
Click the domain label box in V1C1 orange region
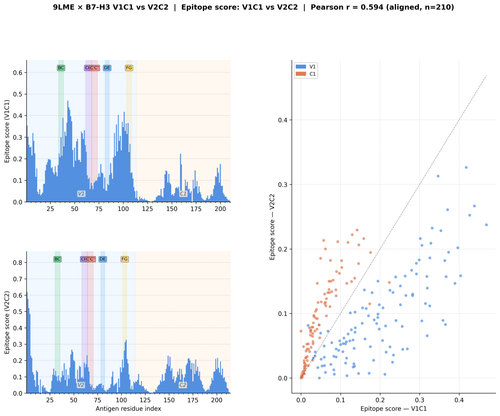coord(183,194)
